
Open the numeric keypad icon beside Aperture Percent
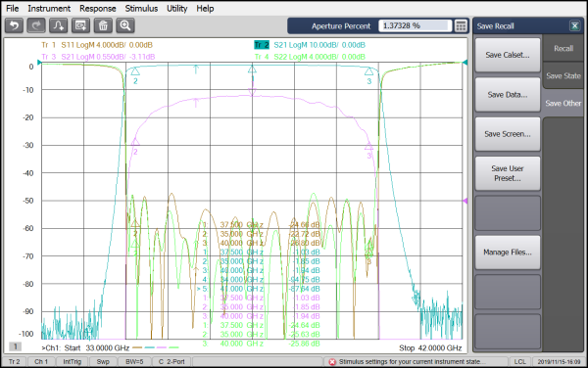(x=461, y=25)
